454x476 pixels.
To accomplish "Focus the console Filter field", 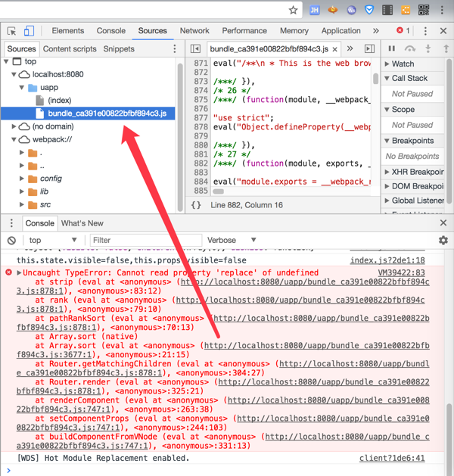I will [x=146, y=240].
